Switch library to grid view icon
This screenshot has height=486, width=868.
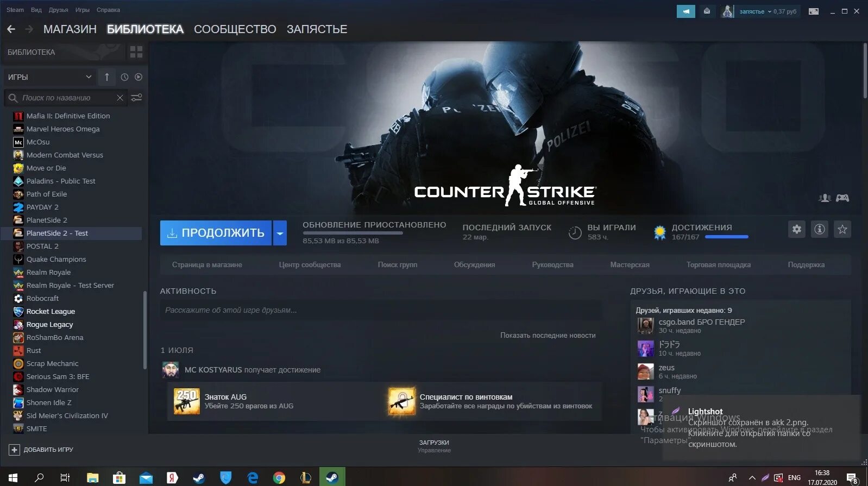pyautogui.click(x=136, y=52)
